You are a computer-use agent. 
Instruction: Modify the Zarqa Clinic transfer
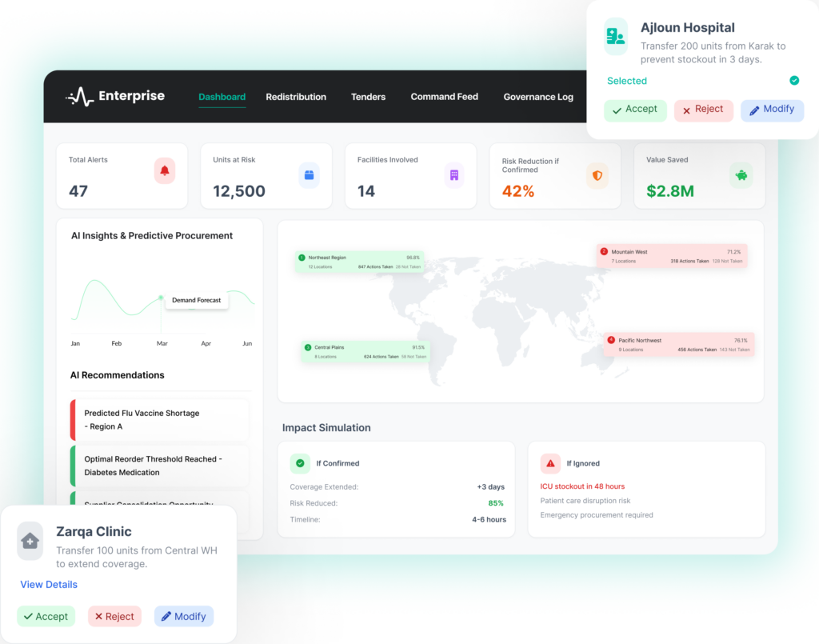point(184,616)
